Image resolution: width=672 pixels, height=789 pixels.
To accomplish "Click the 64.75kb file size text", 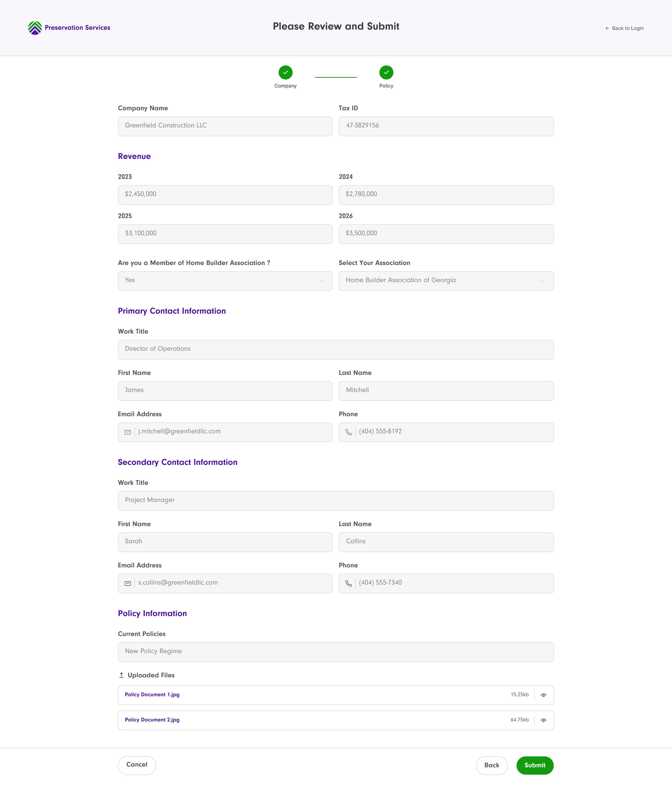I will point(520,720).
